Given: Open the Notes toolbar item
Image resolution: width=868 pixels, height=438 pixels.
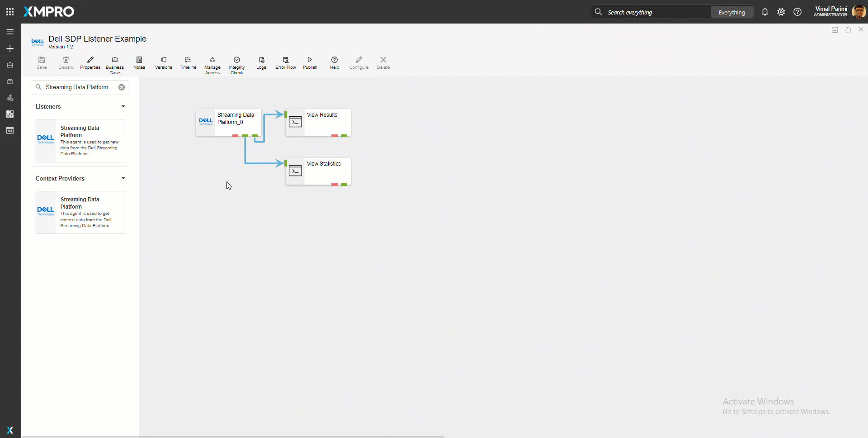Looking at the screenshot, I should point(139,62).
